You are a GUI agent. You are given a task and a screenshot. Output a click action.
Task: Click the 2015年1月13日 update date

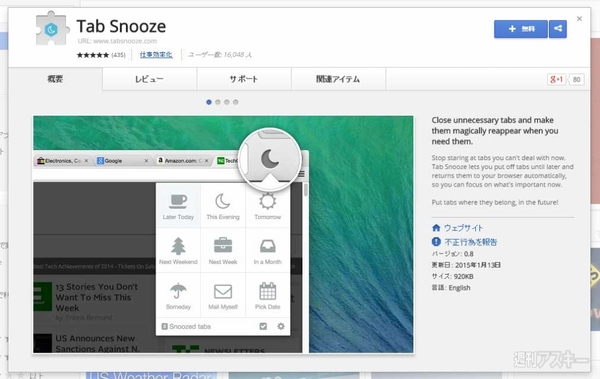pos(478,265)
